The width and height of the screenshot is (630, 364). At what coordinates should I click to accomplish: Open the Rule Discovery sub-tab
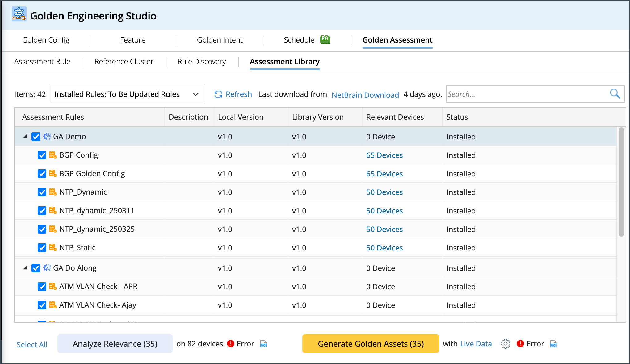202,62
